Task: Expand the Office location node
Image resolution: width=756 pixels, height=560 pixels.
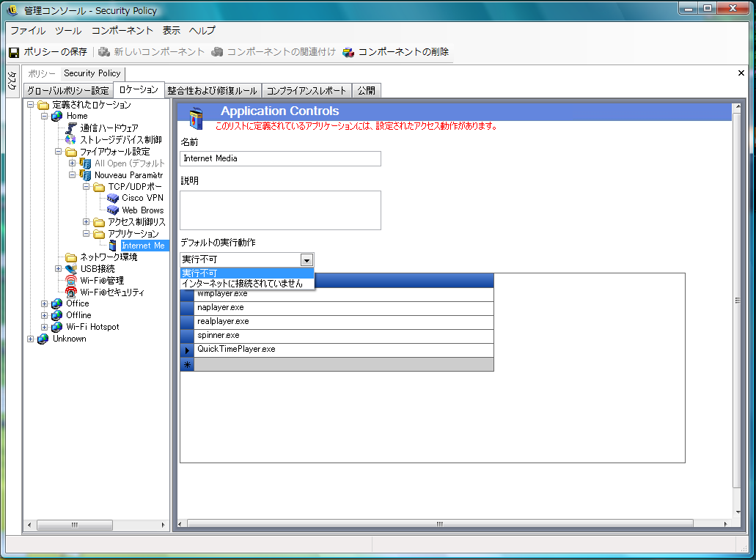Action: coord(44,303)
